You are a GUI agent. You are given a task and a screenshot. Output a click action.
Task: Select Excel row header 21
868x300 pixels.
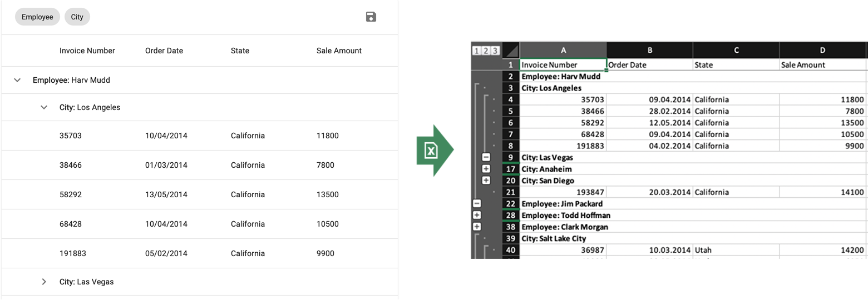point(511,192)
